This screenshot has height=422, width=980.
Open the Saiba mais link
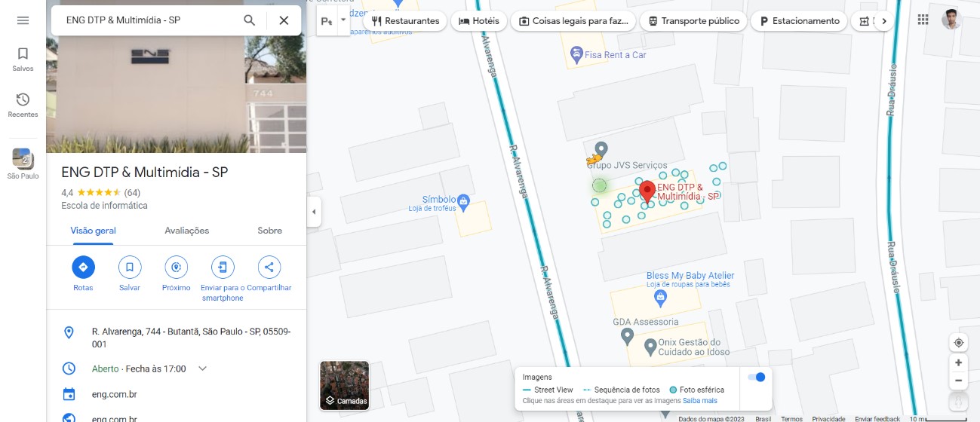[699, 401]
